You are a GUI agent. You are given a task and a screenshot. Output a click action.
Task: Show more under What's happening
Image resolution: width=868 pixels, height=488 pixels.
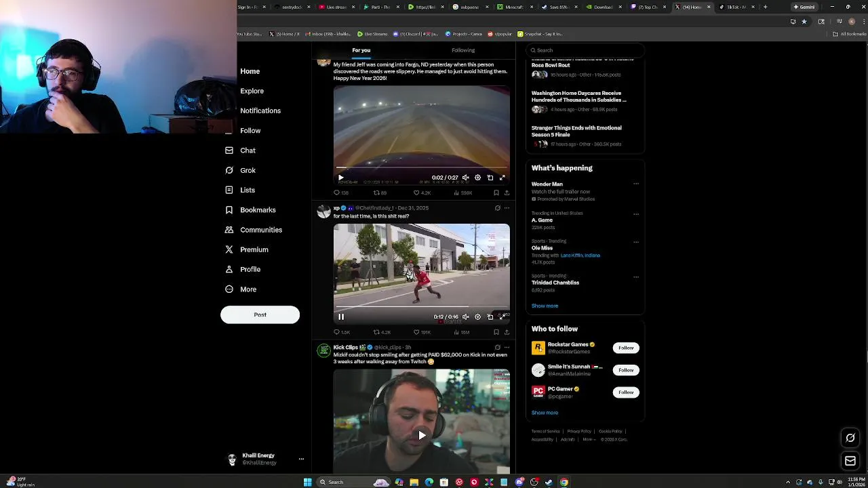click(x=545, y=306)
